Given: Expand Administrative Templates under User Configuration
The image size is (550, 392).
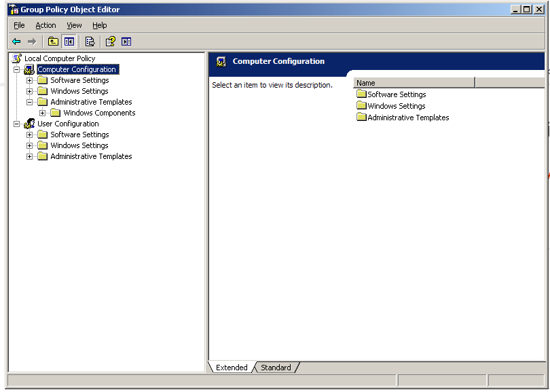Looking at the screenshot, I should [29, 156].
